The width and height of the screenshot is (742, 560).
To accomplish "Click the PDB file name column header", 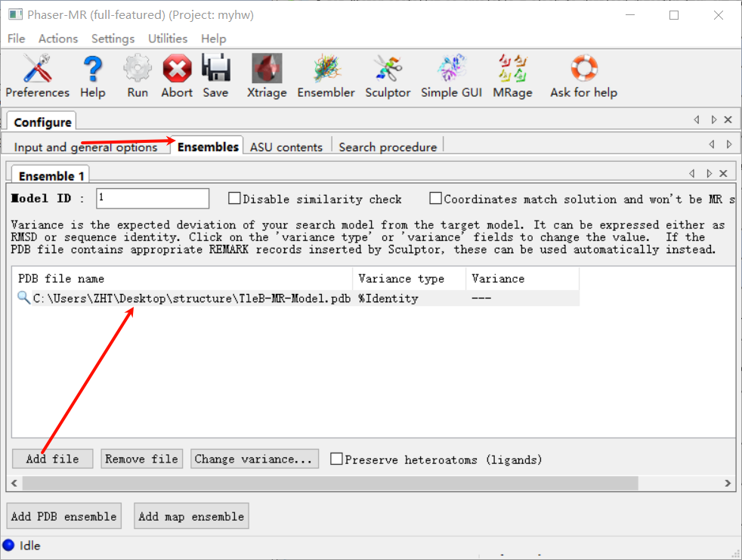I will pyautogui.click(x=182, y=278).
